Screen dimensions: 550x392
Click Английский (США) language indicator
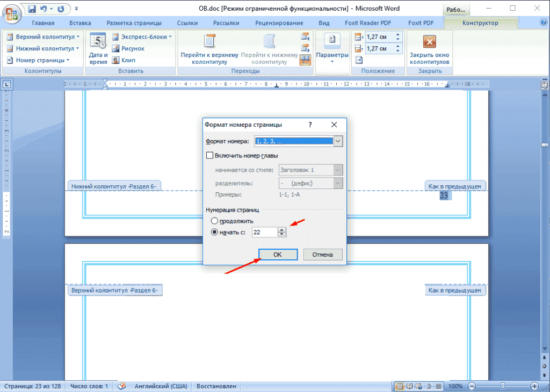pyautogui.click(x=161, y=386)
